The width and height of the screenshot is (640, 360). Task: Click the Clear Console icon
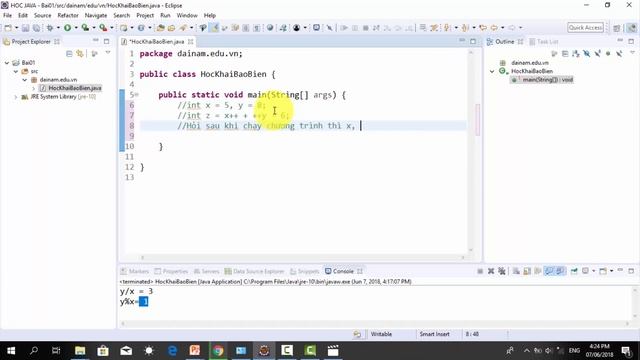(516, 271)
